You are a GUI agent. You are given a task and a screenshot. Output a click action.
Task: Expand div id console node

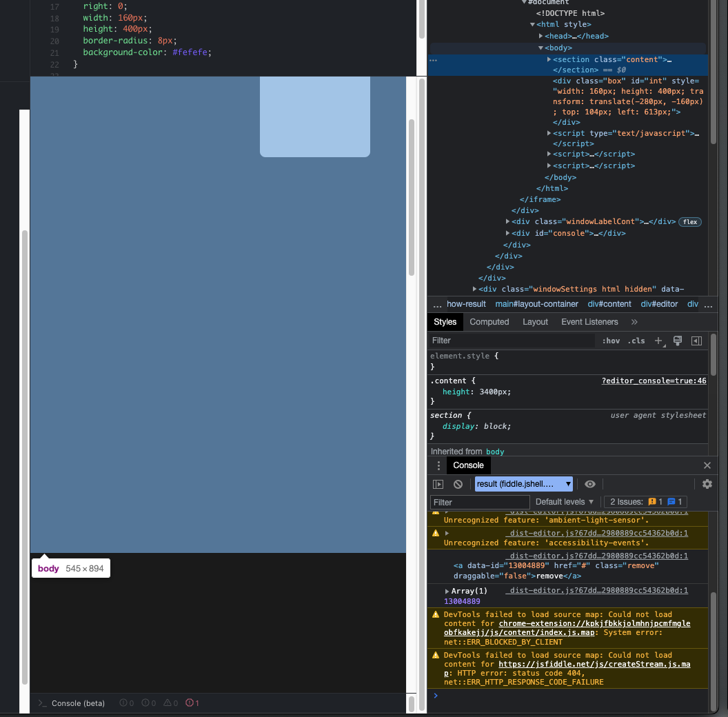[507, 233]
